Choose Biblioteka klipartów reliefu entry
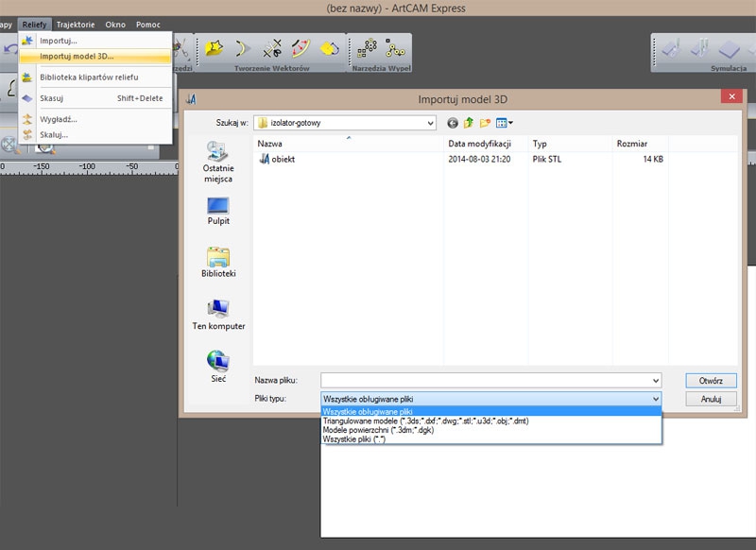Screen dimensions: 756x550 (95, 77)
